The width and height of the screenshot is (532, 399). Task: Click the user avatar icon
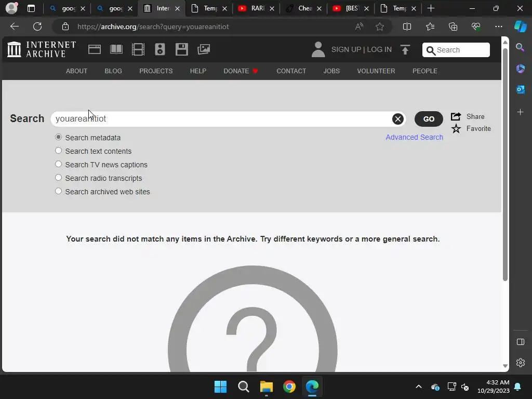[x=318, y=49]
